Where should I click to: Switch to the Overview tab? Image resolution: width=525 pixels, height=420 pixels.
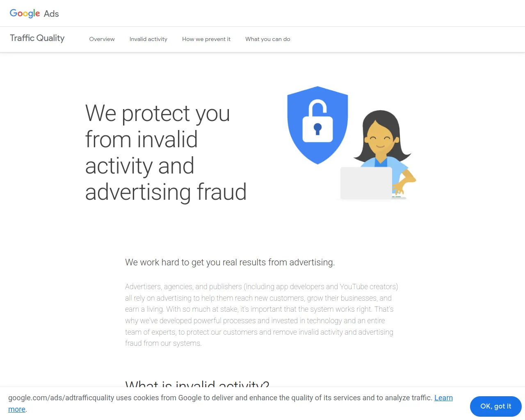[x=102, y=39]
